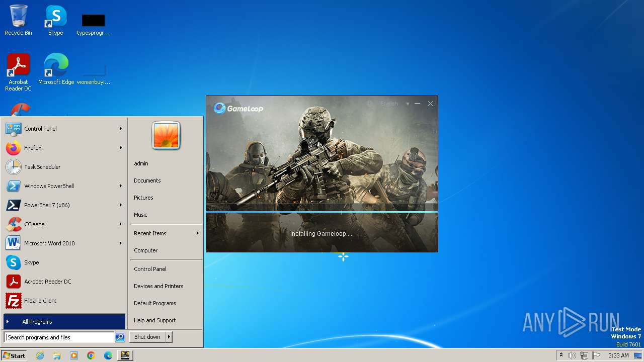Click the GameLoop logo in installer
This screenshot has width=644, height=362.
(238, 108)
